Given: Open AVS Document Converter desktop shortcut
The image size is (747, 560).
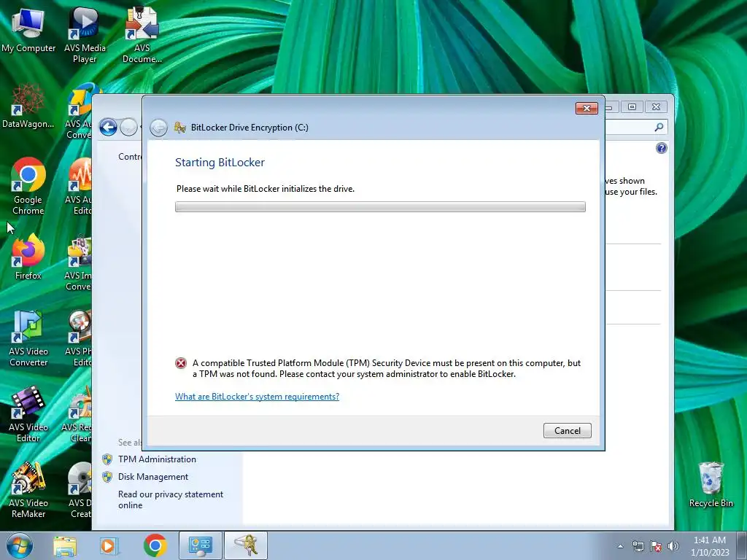Looking at the screenshot, I should 142,34.
